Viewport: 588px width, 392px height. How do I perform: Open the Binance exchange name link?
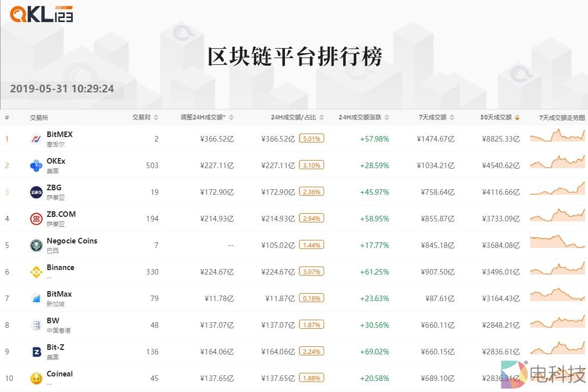click(60, 268)
